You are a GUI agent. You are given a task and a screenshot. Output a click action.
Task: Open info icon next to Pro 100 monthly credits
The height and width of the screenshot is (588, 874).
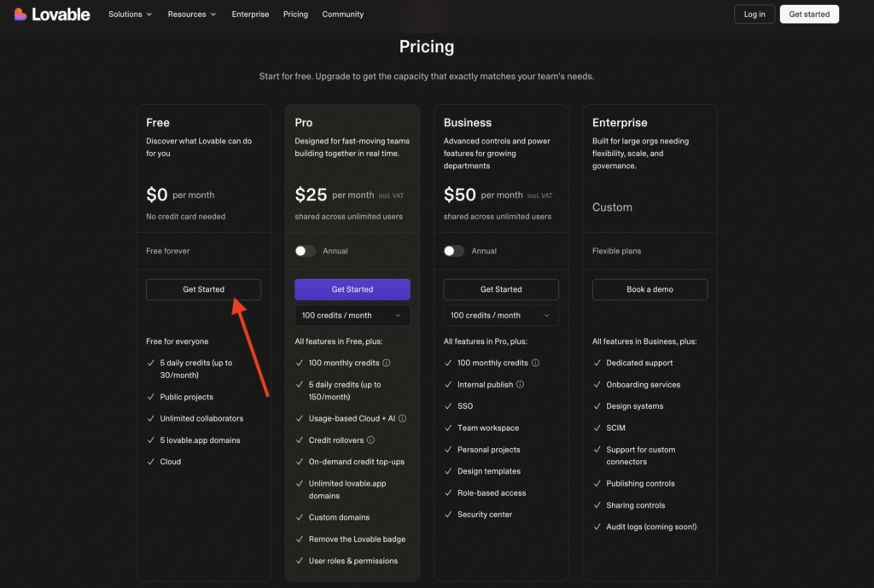point(387,363)
